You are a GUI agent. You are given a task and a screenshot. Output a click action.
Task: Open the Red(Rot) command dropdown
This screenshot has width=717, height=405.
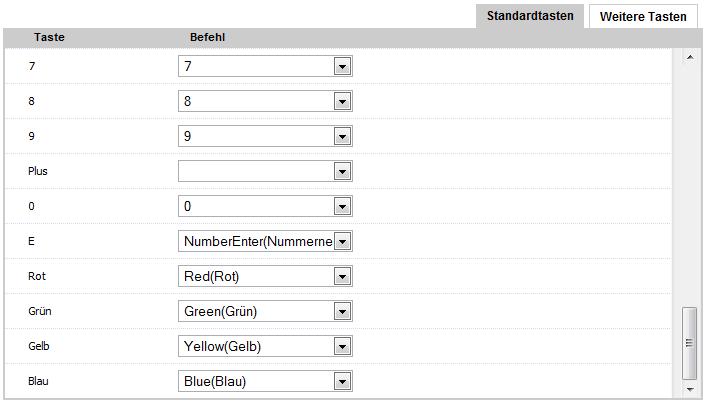pyautogui.click(x=342, y=276)
